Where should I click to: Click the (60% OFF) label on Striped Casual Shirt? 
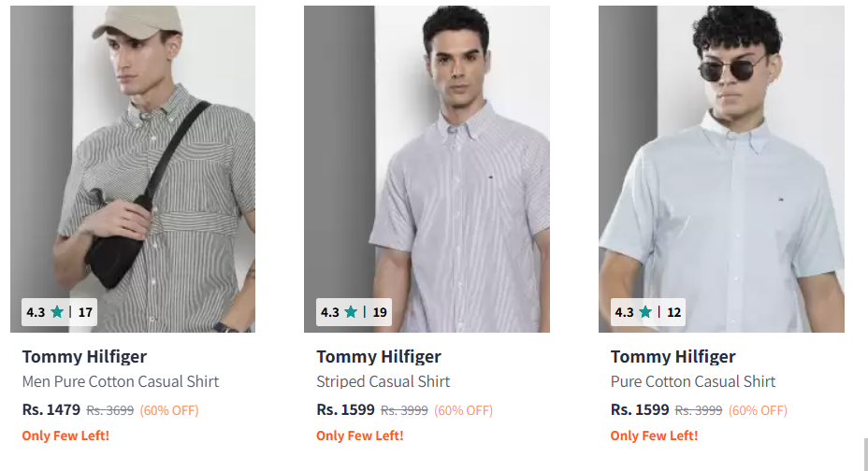pos(463,410)
